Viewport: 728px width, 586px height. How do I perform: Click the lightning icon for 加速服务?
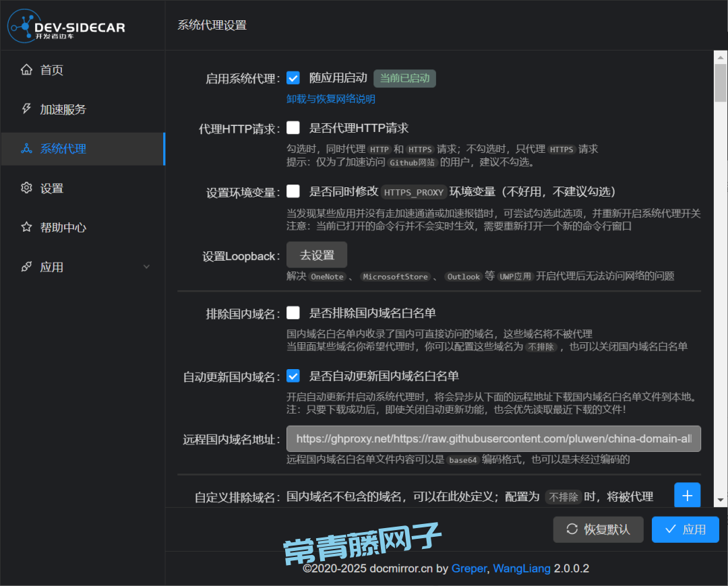[26, 109]
